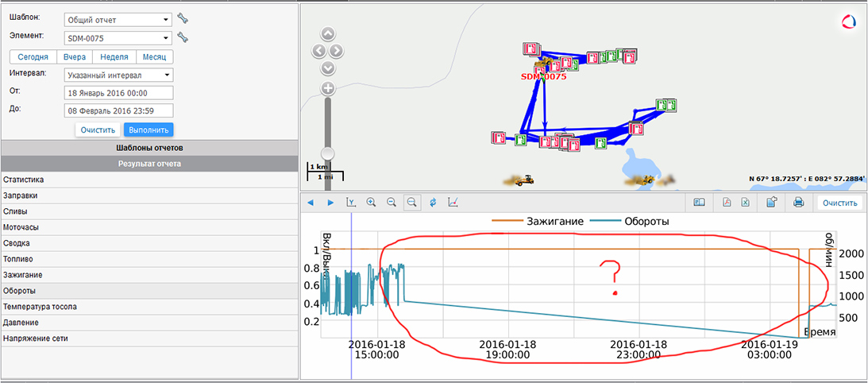This screenshot has width=868, height=383.
Task: Toggle the Y-axis scale button in chart toolbar
Action: click(x=351, y=203)
